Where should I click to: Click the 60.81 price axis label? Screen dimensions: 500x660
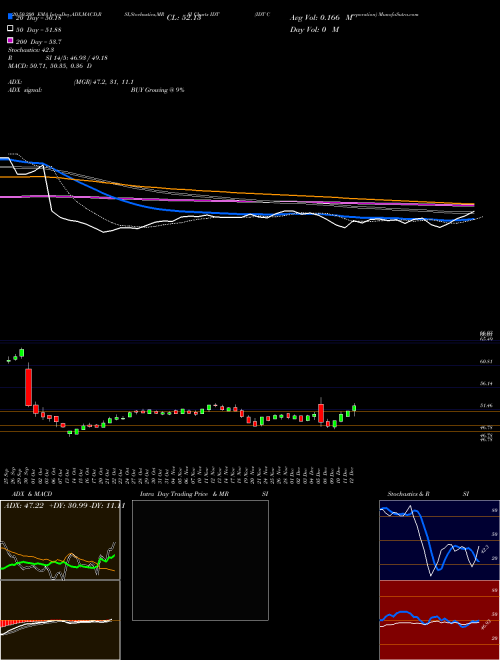click(487, 361)
